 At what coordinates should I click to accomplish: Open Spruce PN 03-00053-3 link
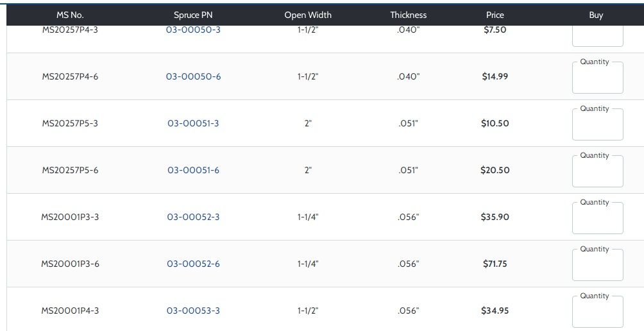pos(193,310)
